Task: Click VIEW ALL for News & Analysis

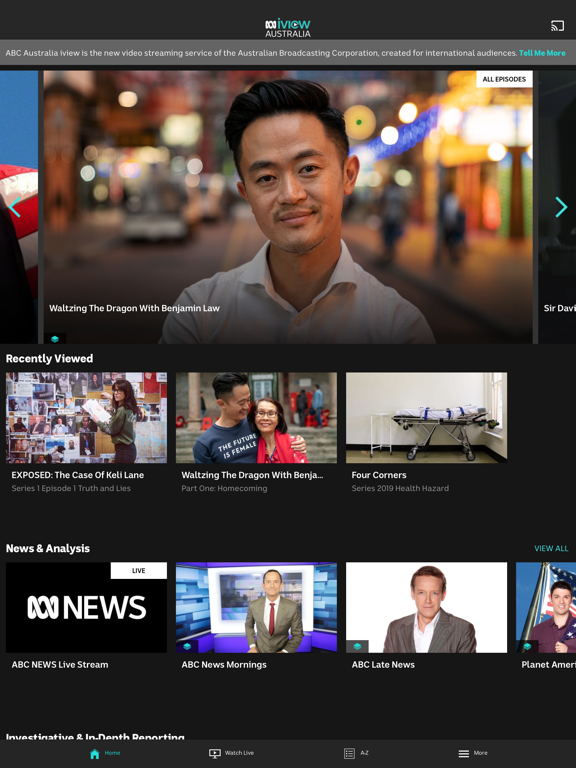Action: point(551,549)
